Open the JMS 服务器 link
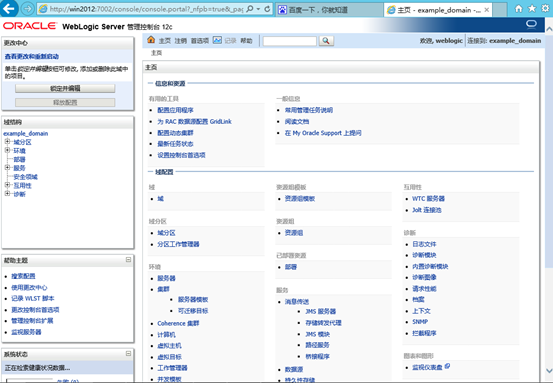 pos(320,311)
